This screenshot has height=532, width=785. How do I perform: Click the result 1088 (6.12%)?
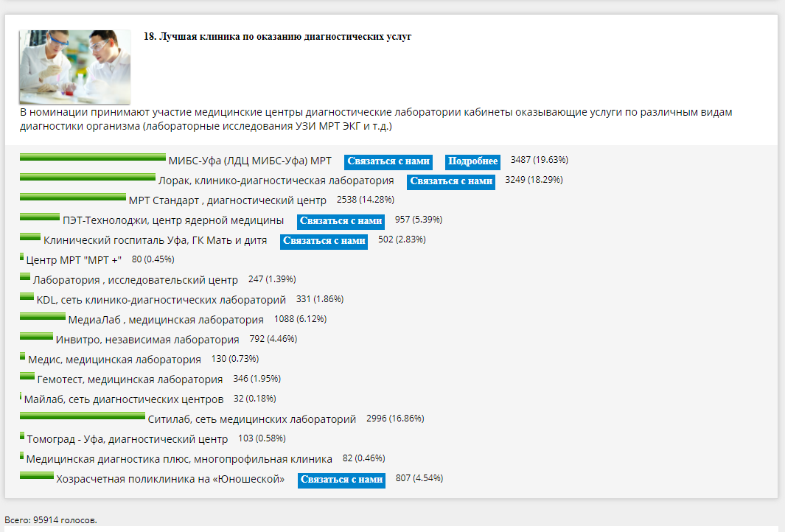301,319
